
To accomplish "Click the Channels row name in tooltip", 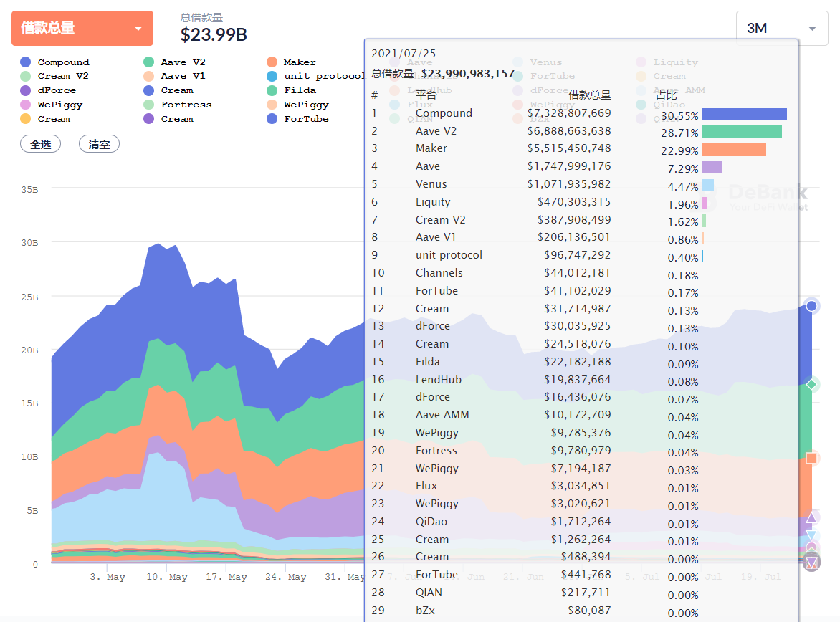I will point(439,273).
